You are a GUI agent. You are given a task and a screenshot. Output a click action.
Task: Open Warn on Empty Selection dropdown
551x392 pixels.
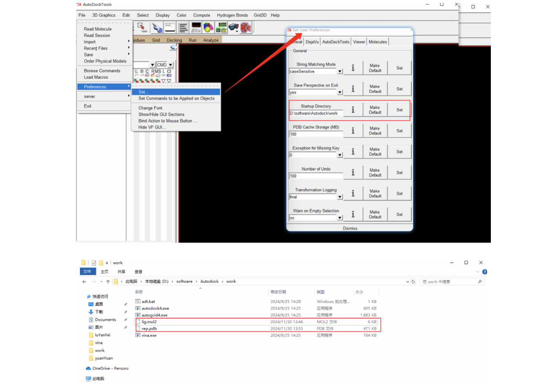(x=340, y=218)
